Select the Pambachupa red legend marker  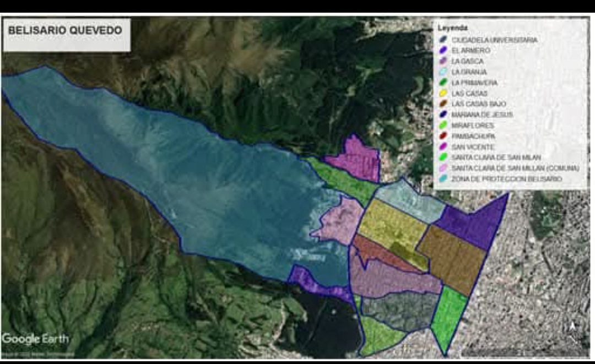(443, 135)
